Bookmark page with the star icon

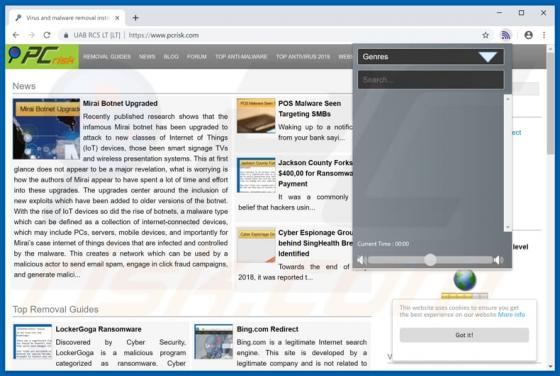click(485, 35)
